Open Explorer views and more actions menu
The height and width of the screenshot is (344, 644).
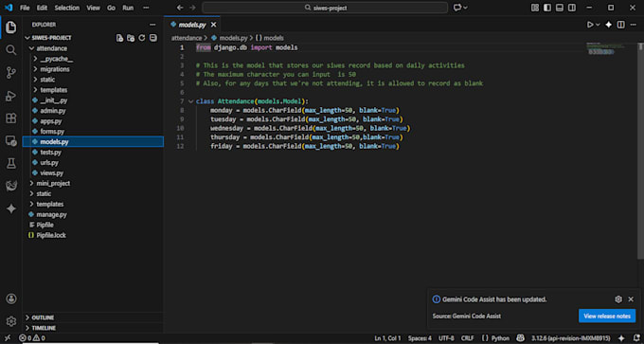click(x=152, y=25)
